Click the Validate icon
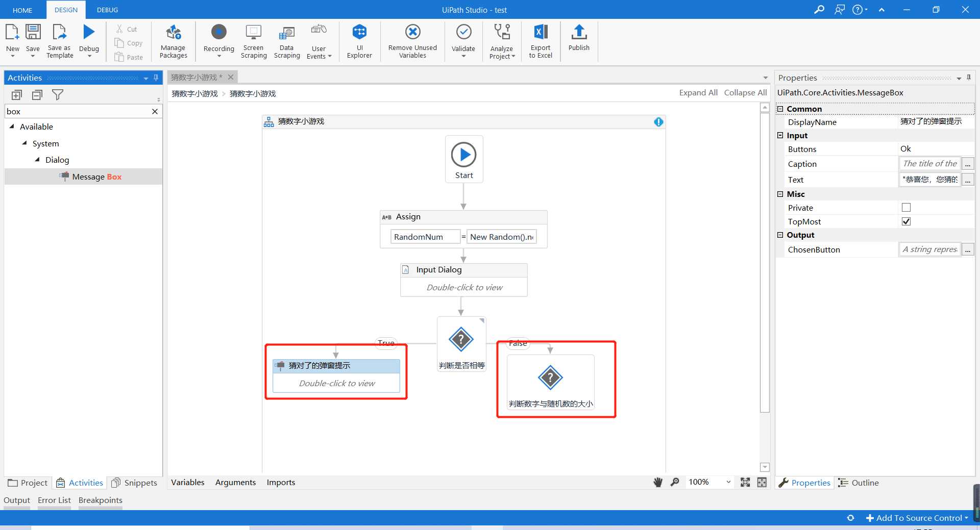Image resolution: width=980 pixels, height=530 pixels. 463,32
